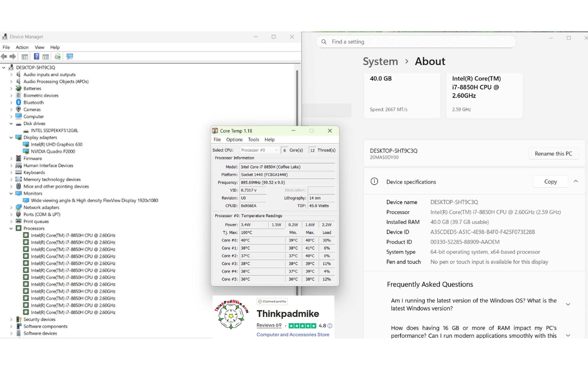Image resolution: width=588 pixels, height=370 pixels.
Task: Click the Update device driver toolbar icon
Action: (x=57, y=57)
